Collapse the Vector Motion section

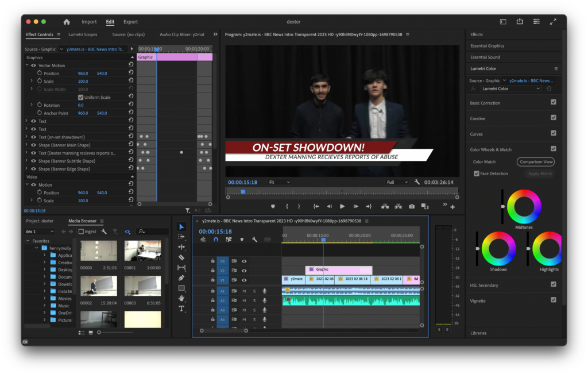point(27,65)
